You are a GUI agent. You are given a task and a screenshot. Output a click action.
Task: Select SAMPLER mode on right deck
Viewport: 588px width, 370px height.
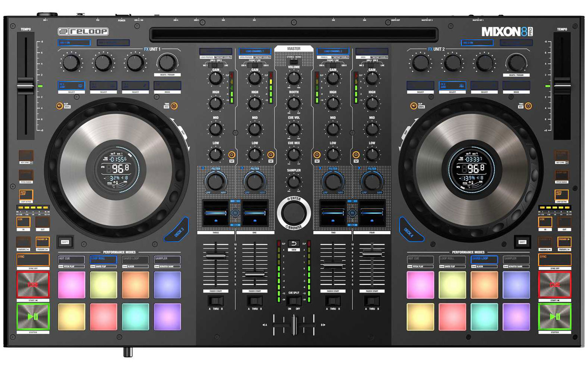(516, 259)
